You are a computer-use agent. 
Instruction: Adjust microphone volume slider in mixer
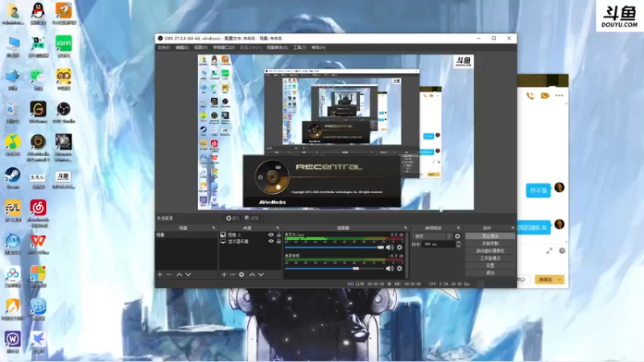[x=334, y=248]
